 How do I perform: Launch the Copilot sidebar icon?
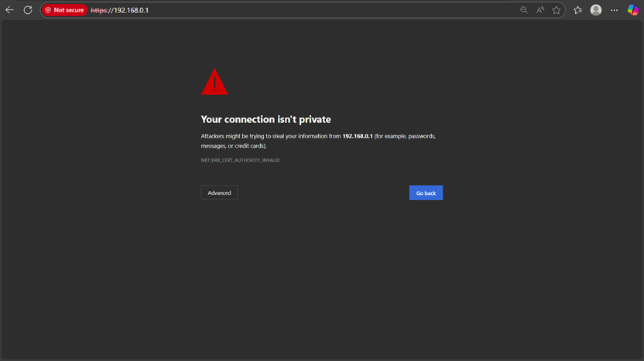632,10
